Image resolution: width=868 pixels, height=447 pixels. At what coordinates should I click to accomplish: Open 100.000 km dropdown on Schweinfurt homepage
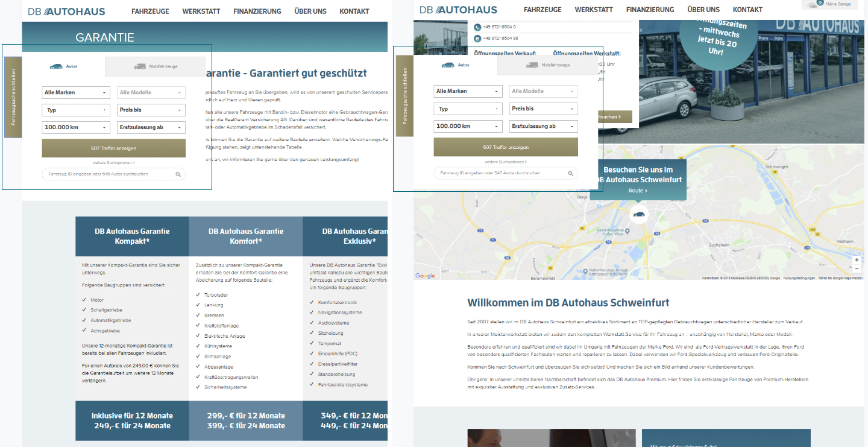[468, 126]
